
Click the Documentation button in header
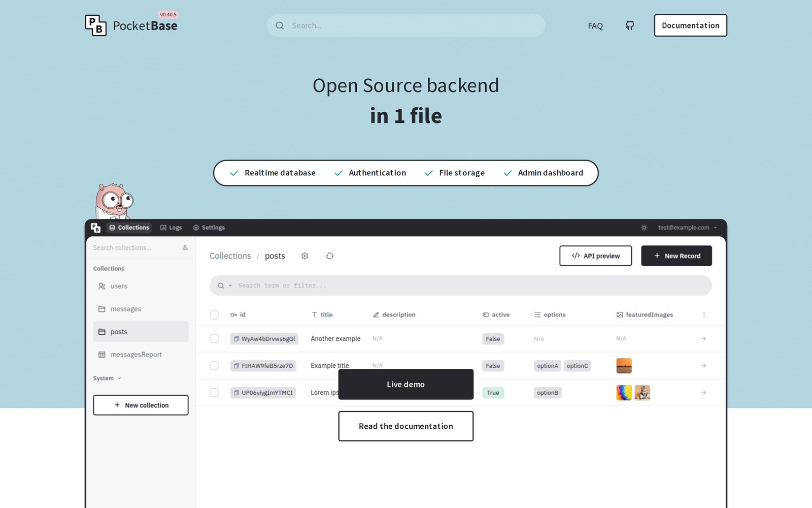click(690, 25)
